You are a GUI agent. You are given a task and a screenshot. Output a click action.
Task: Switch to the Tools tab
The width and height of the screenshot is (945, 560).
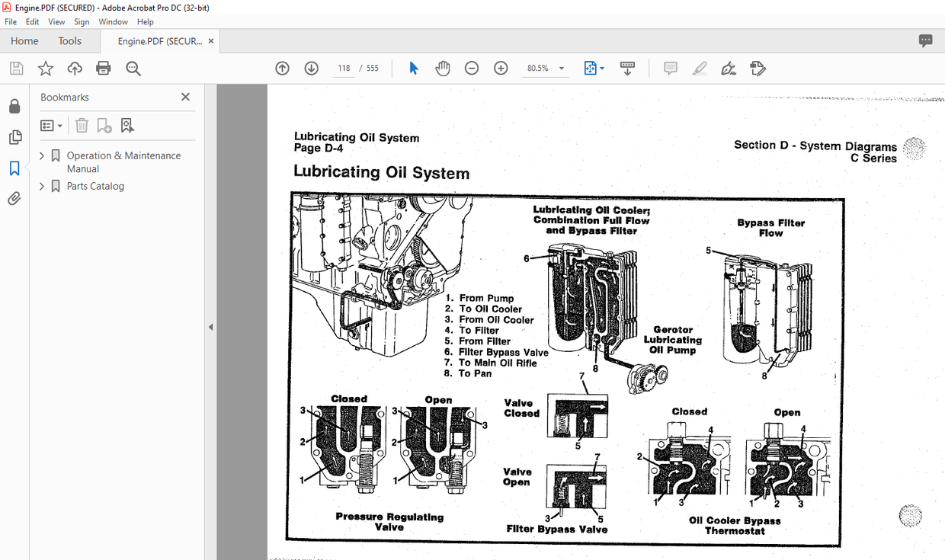[69, 40]
